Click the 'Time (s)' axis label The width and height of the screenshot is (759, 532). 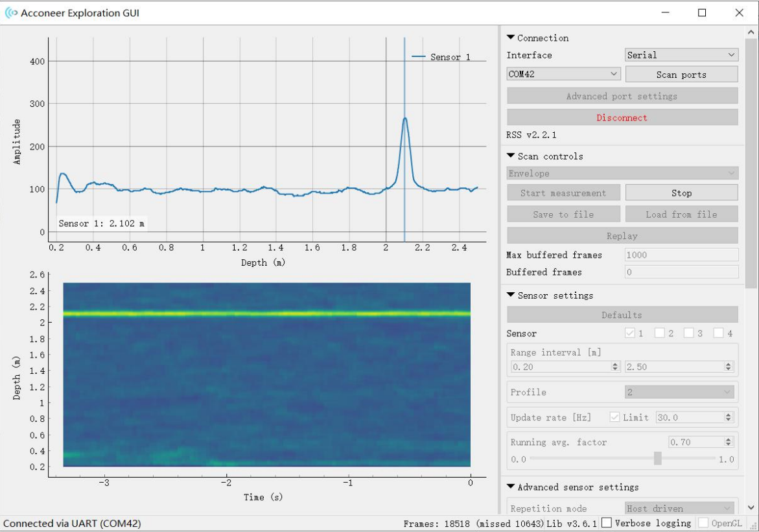(263, 497)
